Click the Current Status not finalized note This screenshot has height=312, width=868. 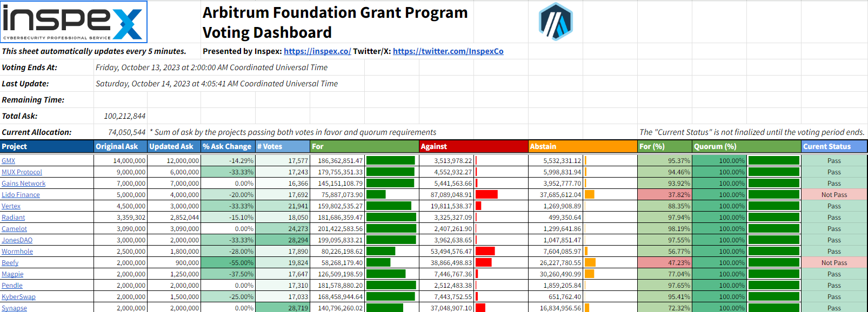pyautogui.click(x=752, y=132)
